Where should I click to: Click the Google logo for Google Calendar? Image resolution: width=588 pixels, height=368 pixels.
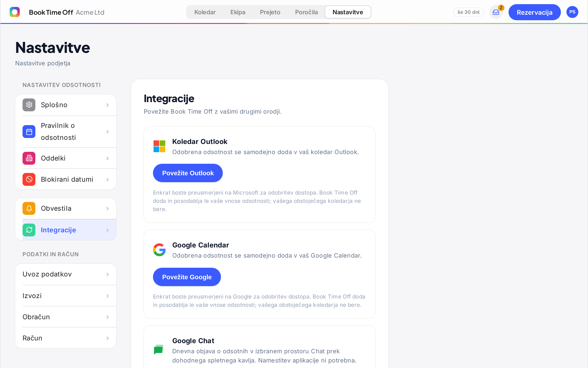click(x=159, y=250)
